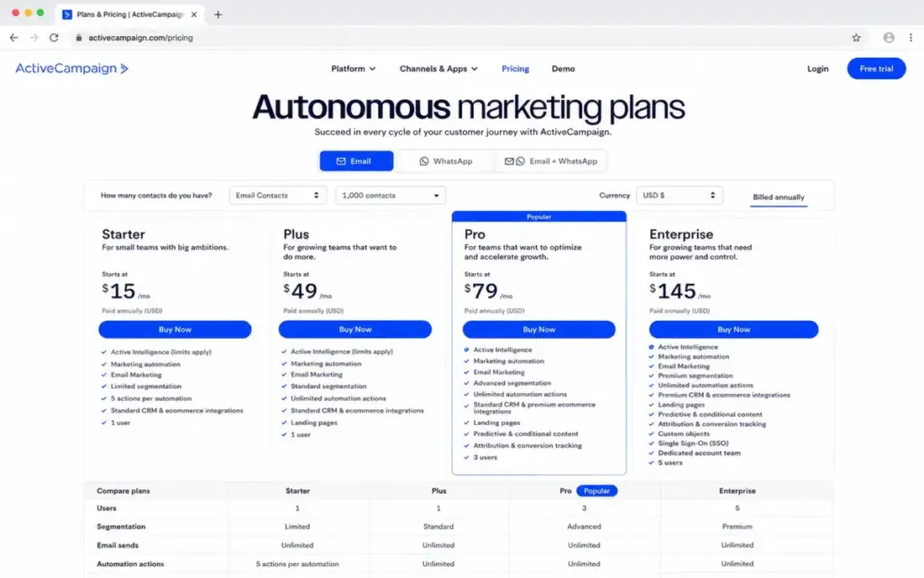The width and height of the screenshot is (924, 578).
Task: Click the Starter plan heading
Action: coord(123,234)
